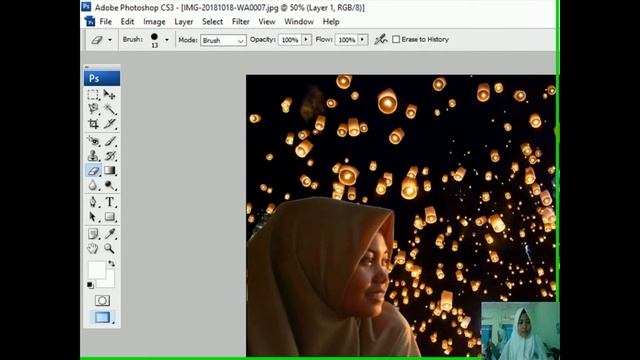The image size is (640, 360).
Task: Activate the Hand tool
Action: tap(93, 248)
